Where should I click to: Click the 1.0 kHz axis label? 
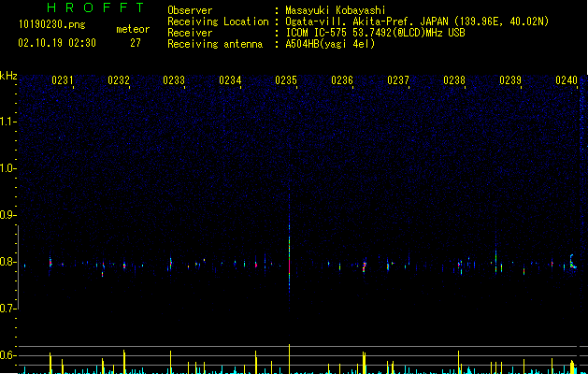(7, 168)
